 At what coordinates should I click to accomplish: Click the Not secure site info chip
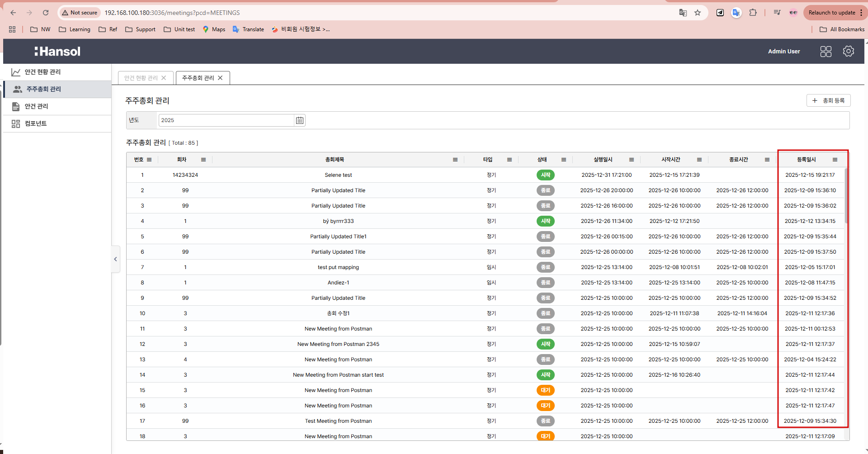coord(80,13)
